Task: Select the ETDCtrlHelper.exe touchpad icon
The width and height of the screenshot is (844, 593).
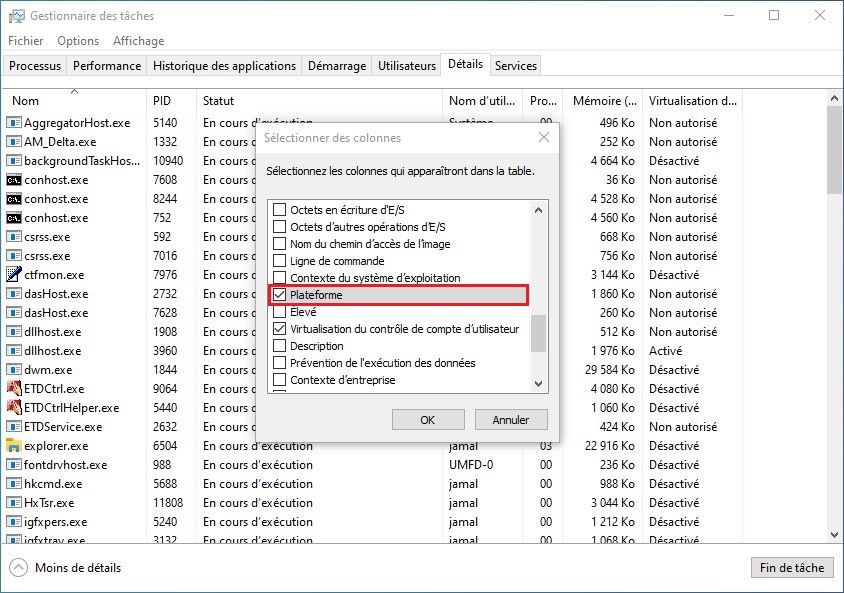Action: click(x=12, y=408)
